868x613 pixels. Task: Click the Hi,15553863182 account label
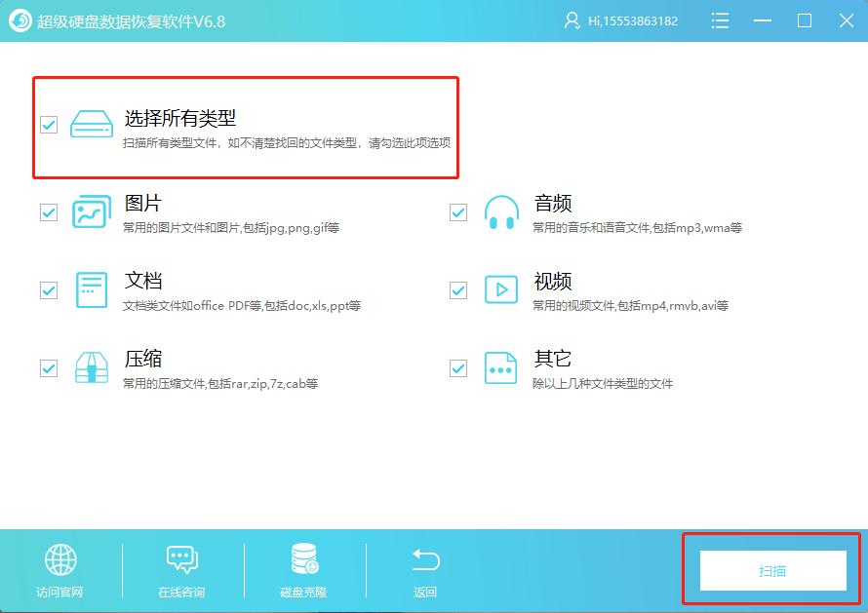click(x=629, y=19)
